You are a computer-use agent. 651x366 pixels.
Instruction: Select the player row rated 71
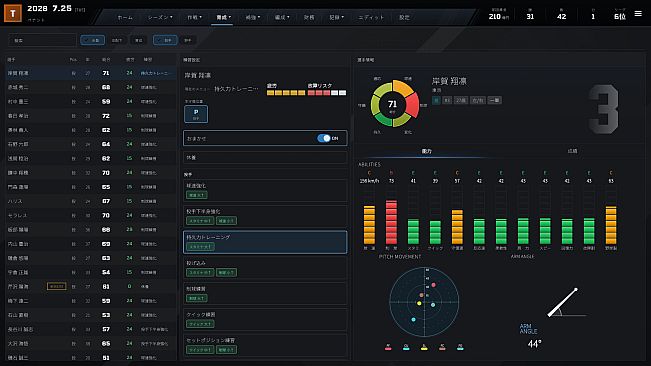click(91, 73)
